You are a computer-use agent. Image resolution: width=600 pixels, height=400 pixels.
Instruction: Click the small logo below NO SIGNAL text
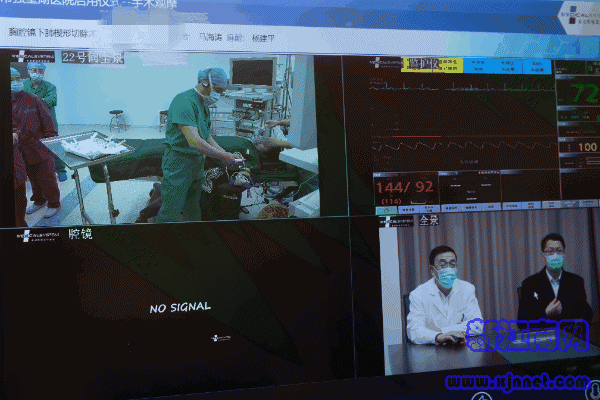(222, 338)
